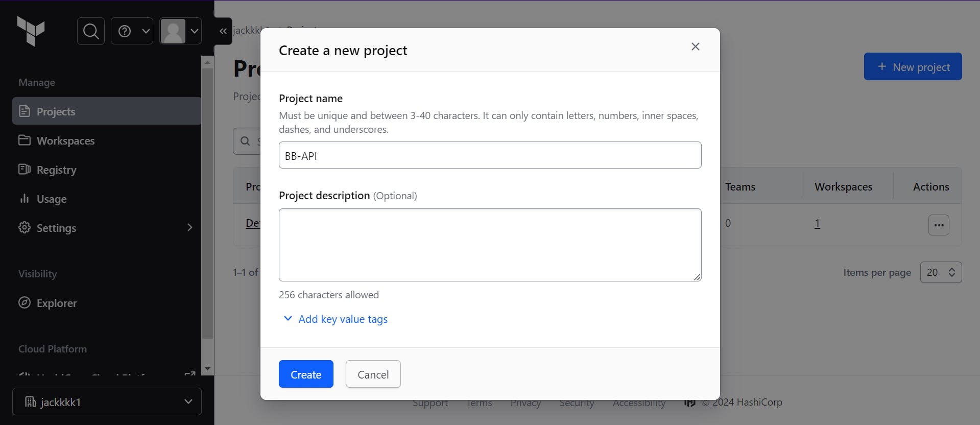Open the Support footer link
Screen dimensions: 980x425
(430, 403)
